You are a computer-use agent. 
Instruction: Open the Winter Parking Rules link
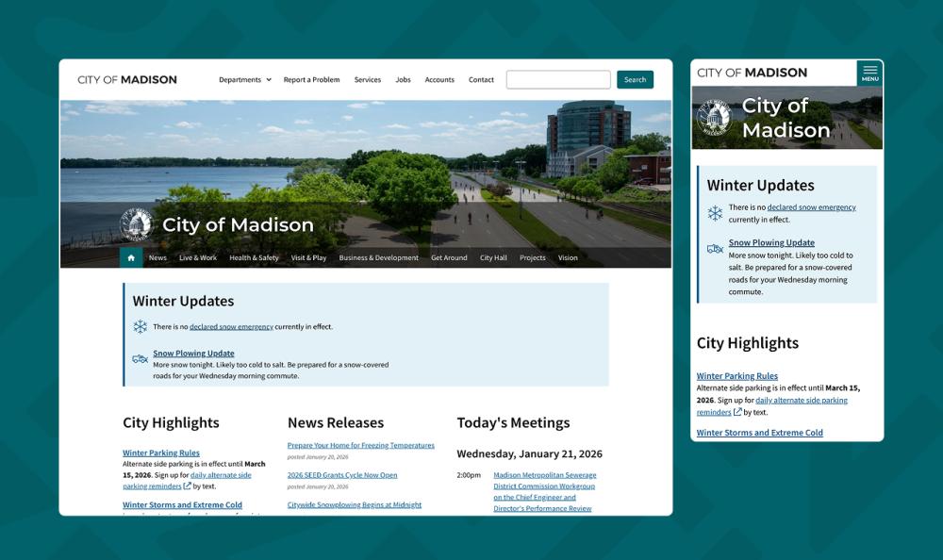(160, 453)
